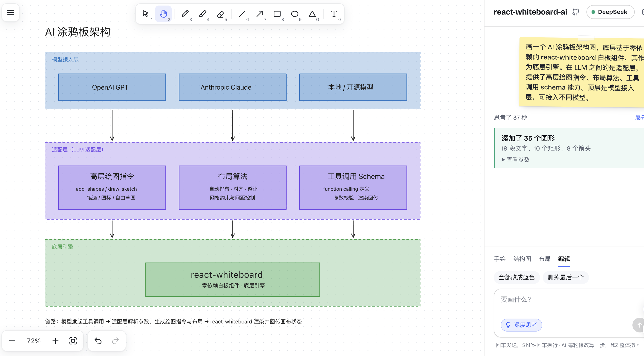Undo the last action
The width and height of the screenshot is (644, 356).
[98, 341]
